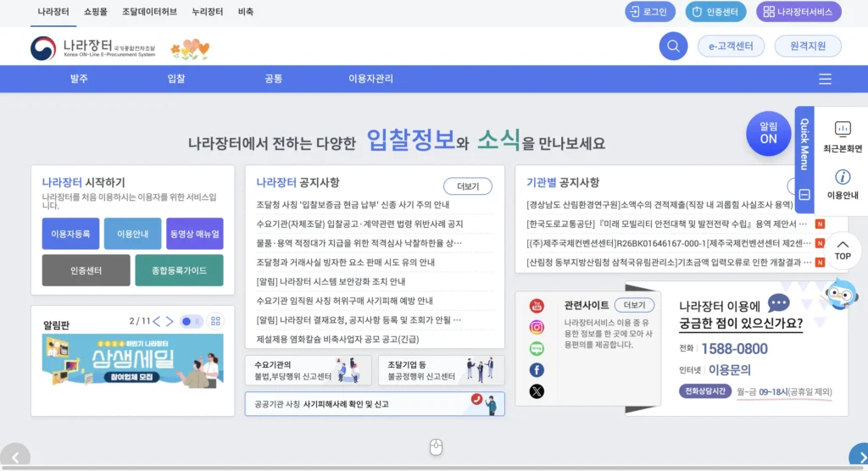Image resolution: width=868 pixels, height=471 pixels.
Task: Click the 이용자등록 button
Action: (x=71, y=234)
